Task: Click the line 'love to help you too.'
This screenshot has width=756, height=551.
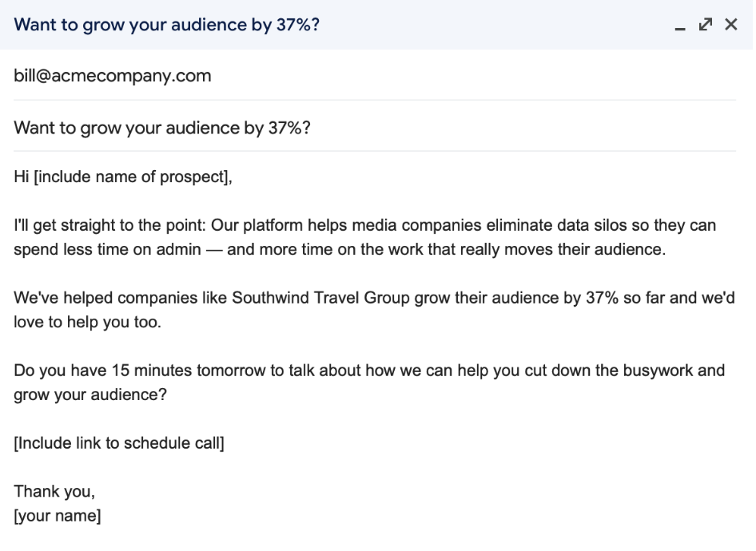Action: click(87, 322)
